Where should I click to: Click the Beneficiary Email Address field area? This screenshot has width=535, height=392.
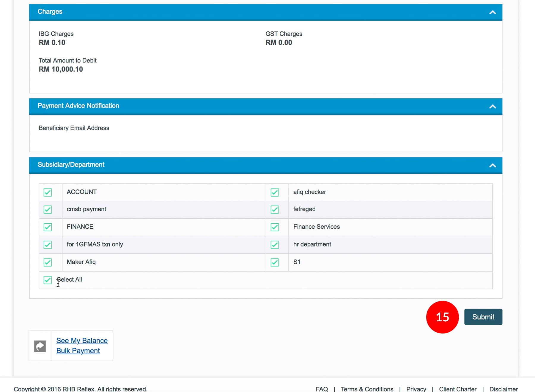74,128
